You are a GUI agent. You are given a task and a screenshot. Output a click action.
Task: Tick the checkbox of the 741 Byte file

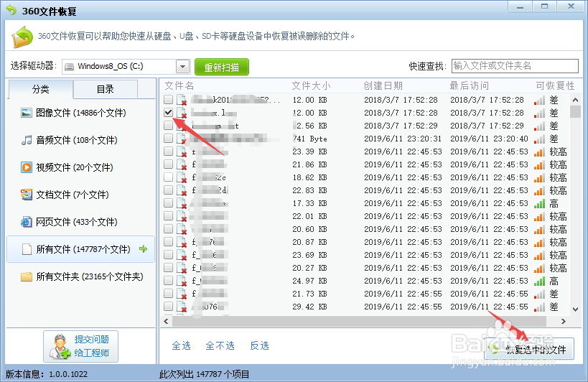click(169, 138)
